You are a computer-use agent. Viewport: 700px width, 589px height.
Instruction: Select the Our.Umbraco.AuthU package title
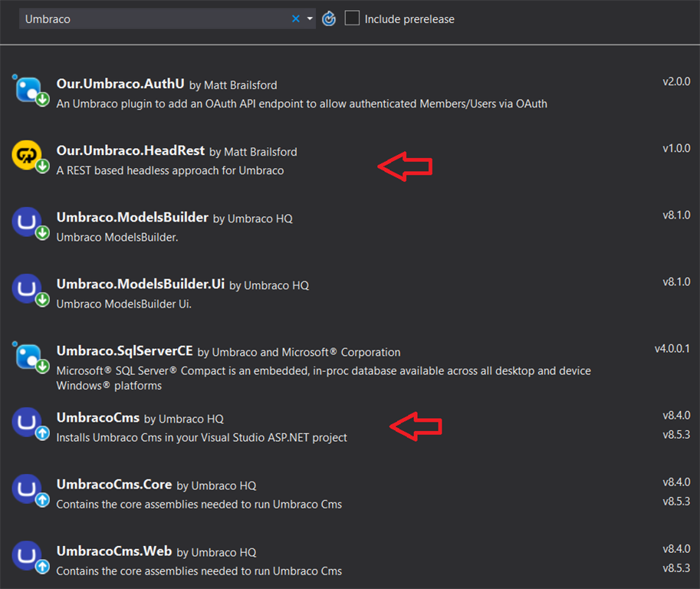[120, 84]
